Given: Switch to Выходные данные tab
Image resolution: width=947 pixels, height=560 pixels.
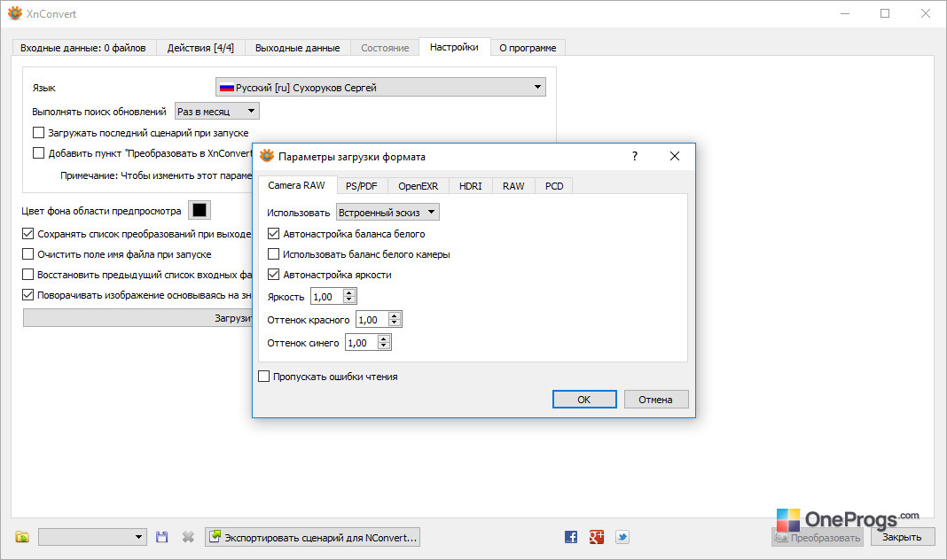Looking at the screenshot, I should [298, 48].
